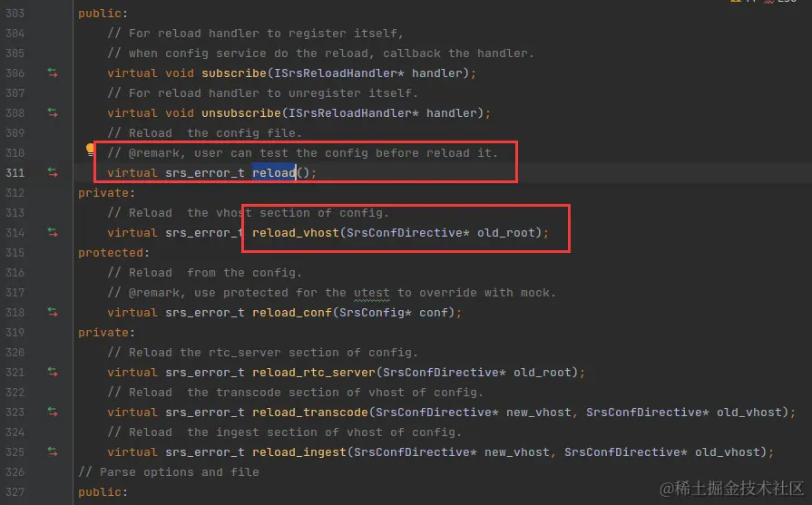Screen dimensions: 812x505
Task: Click the comment 'Reload the rtc_server section of config.'
Action: click(262, 353)
